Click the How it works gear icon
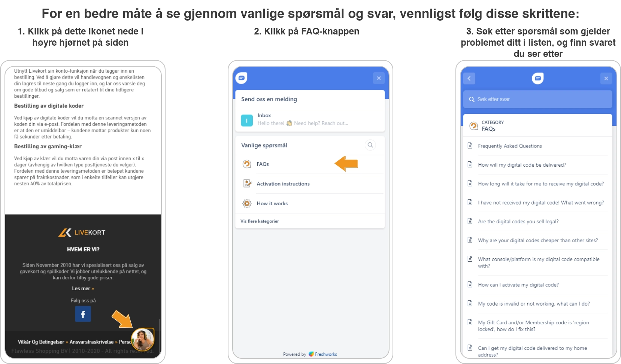 [x=247, y=203]
